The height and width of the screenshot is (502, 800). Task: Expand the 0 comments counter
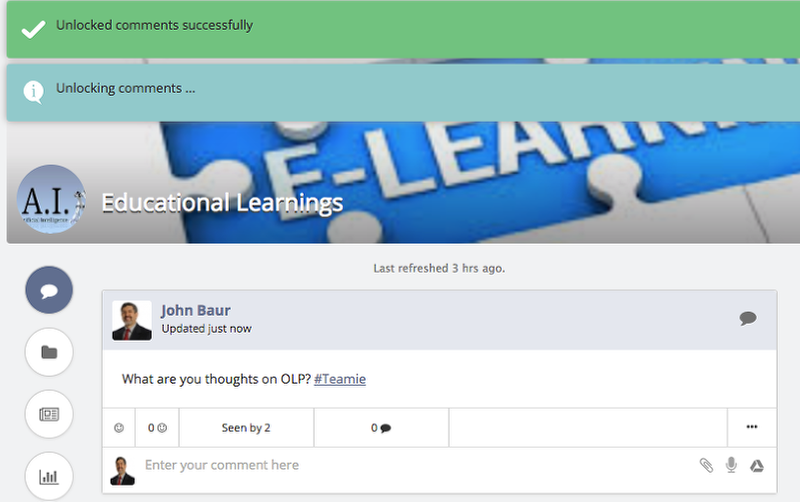pyautogui.click(x=381, y=428)
